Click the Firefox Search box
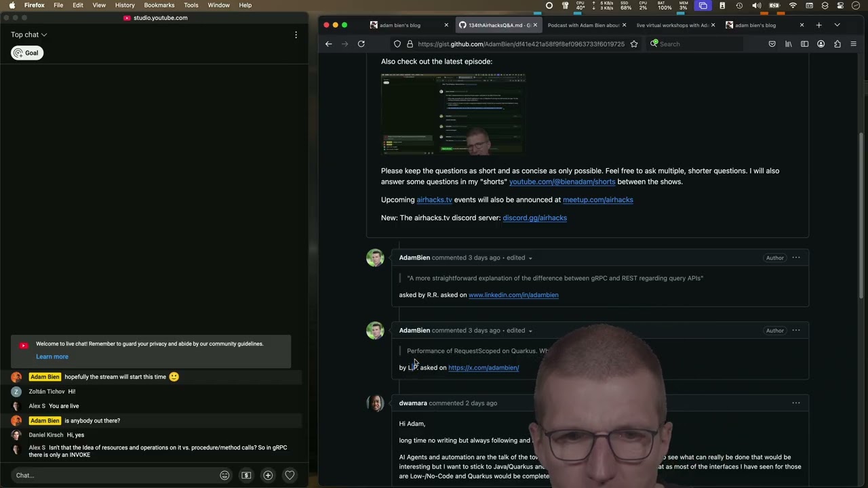 click(694, 44)
